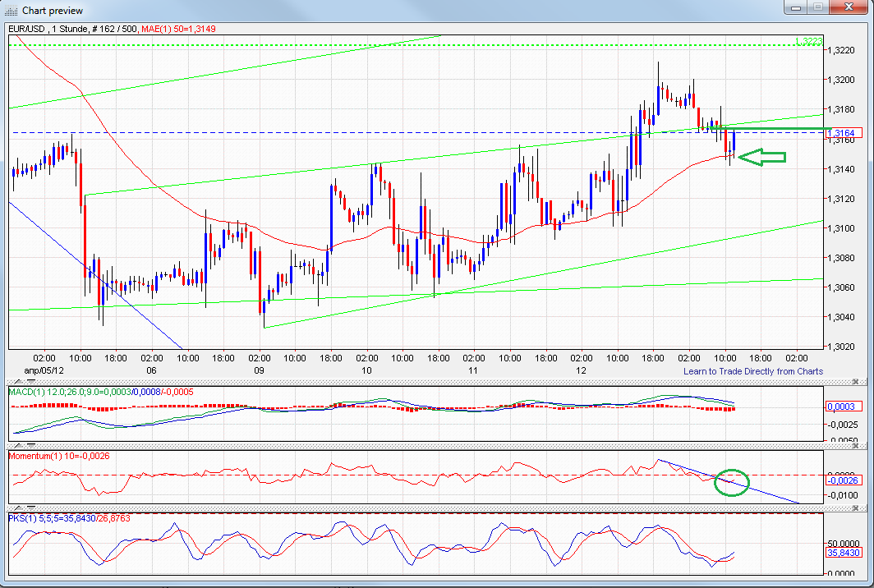Click the 50,0000 PKS axis label
The height and width of the screenshot is (588, 874).
(844, 543)
